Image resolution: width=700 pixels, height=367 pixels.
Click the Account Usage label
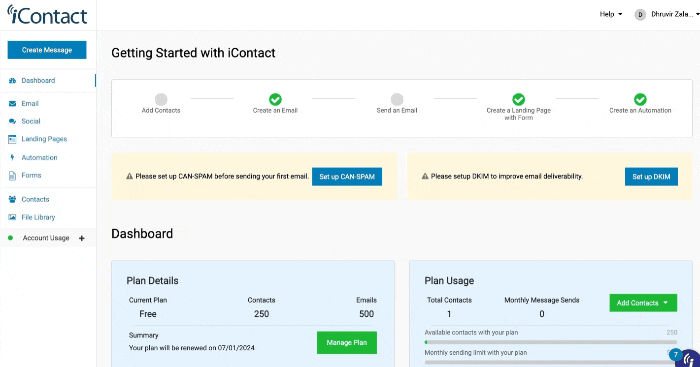click(46, 238)
